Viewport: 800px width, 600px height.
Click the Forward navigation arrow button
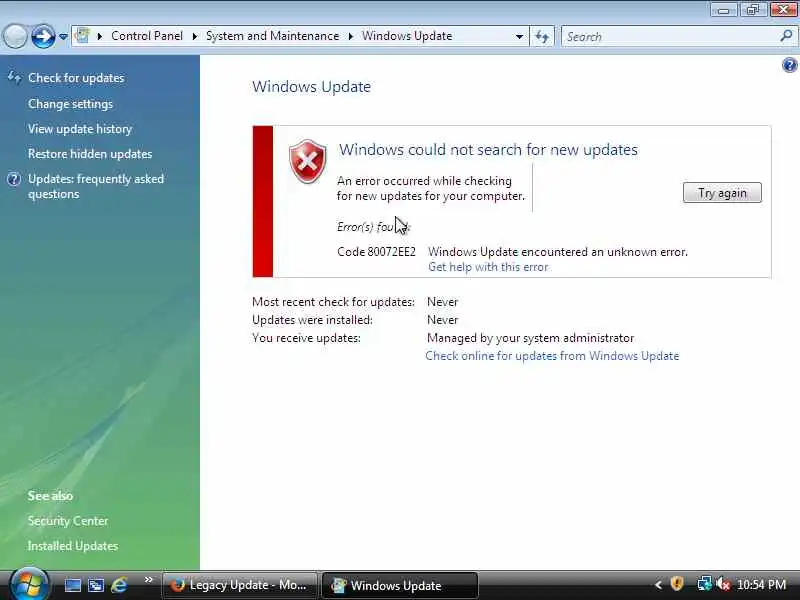pos(44,36)
